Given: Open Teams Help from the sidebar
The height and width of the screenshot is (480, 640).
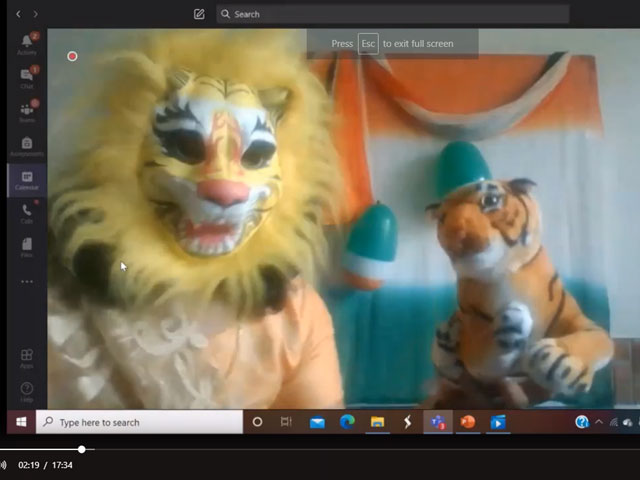Looking at the screenshot, I should pos(27,391).
